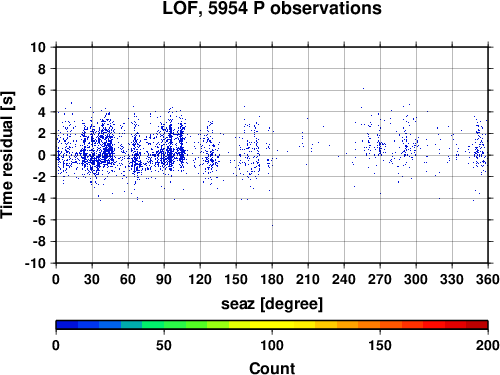This screenshot has width=500, height=375.
Task: Click the dark red end of colorbar
Action: coord(477,325)
